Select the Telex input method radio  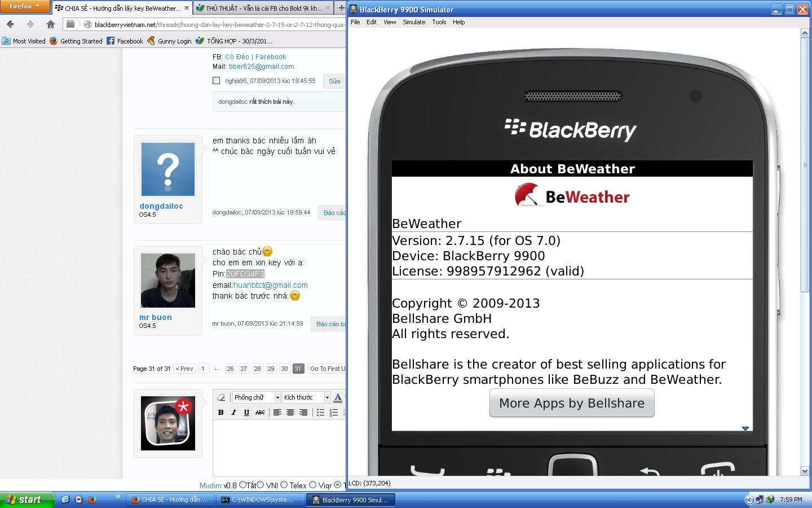[x=284, y=484]
